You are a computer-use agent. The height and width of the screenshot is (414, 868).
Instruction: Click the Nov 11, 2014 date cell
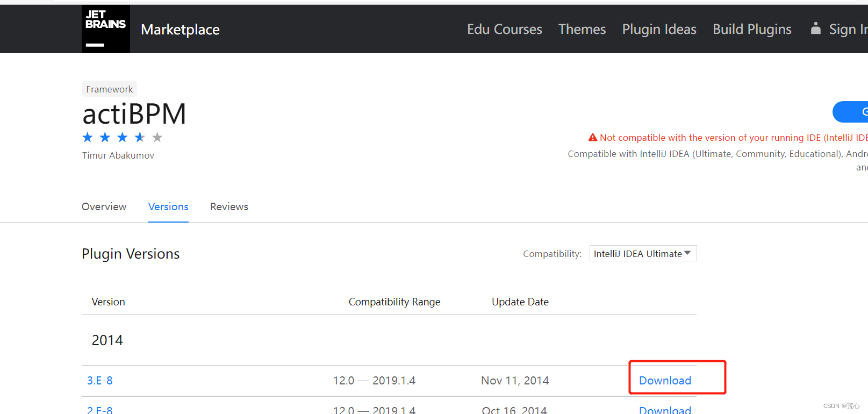[x=515, y=381]
